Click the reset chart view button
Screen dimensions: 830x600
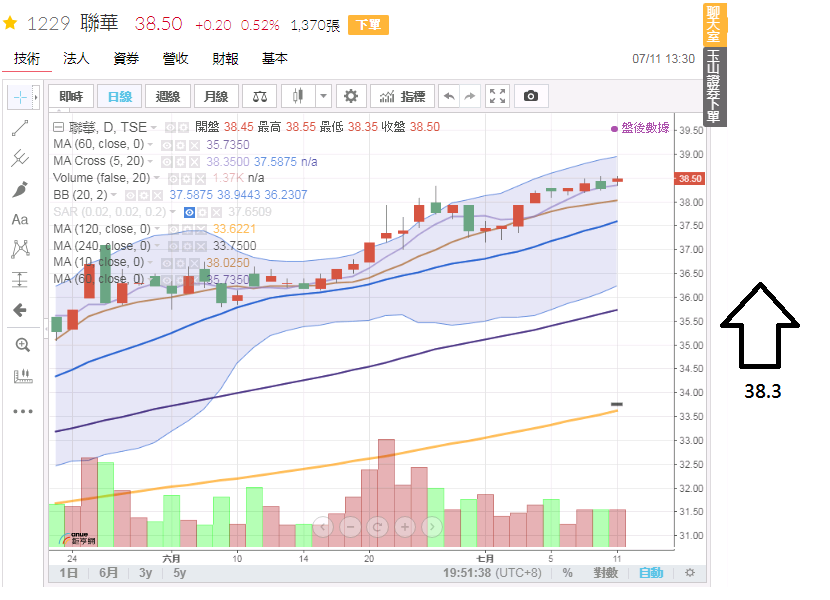click(377, 527)
